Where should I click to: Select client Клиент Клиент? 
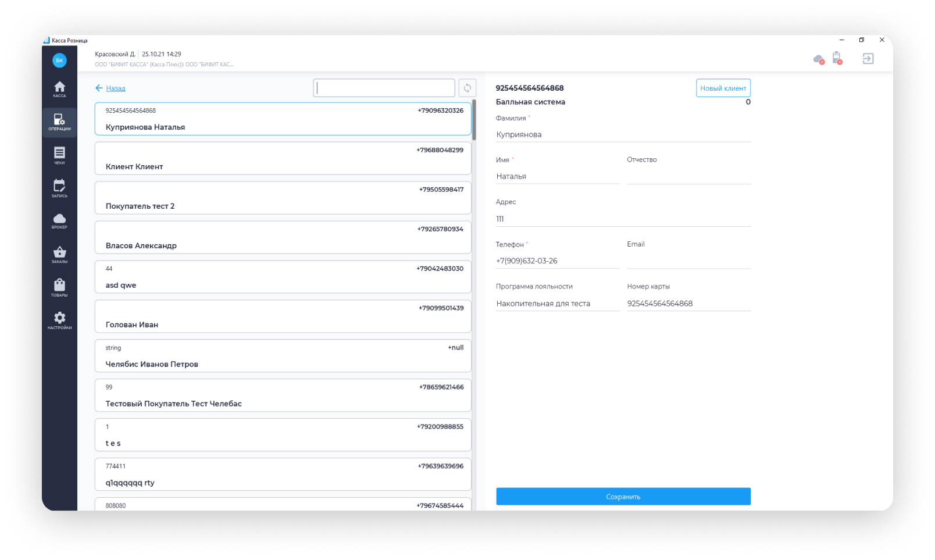(x=283, y=158)
